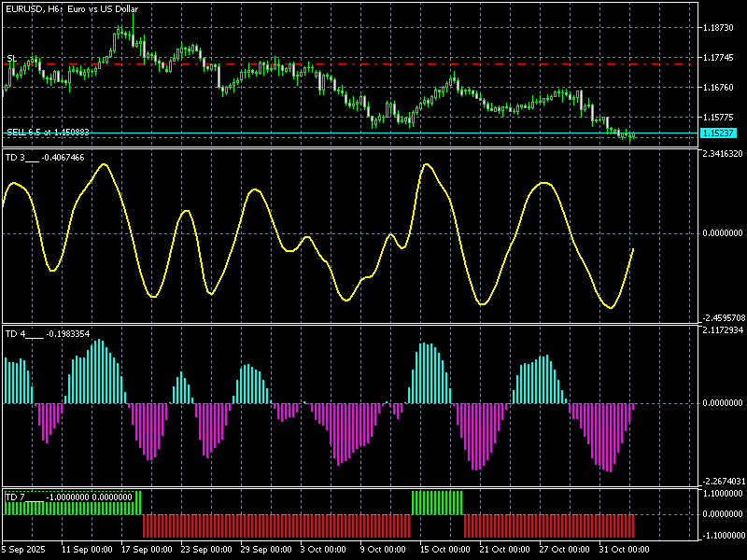747x560 pixels.
Task: Click the 3 Oct 00:00 time axis label
Action: pos(323,550)
